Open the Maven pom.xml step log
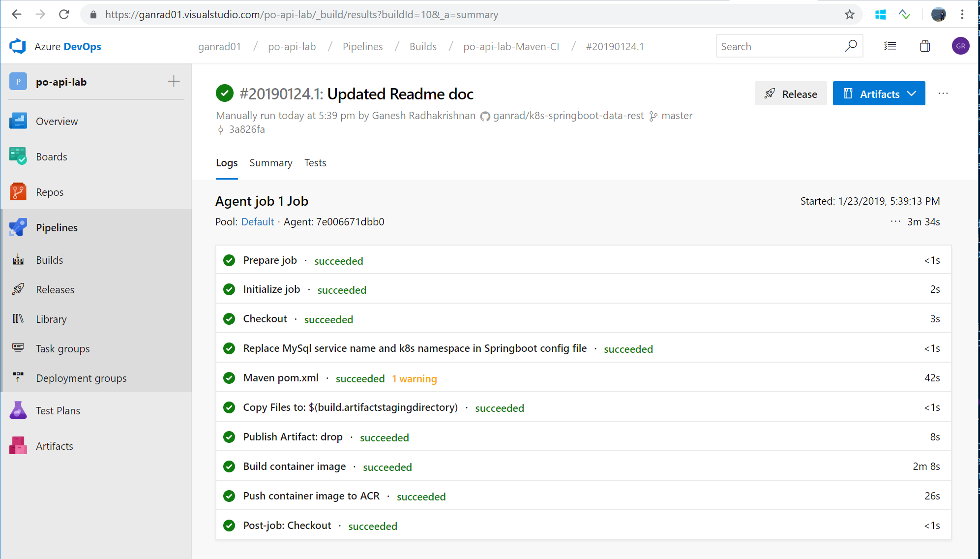 [281, 378]
